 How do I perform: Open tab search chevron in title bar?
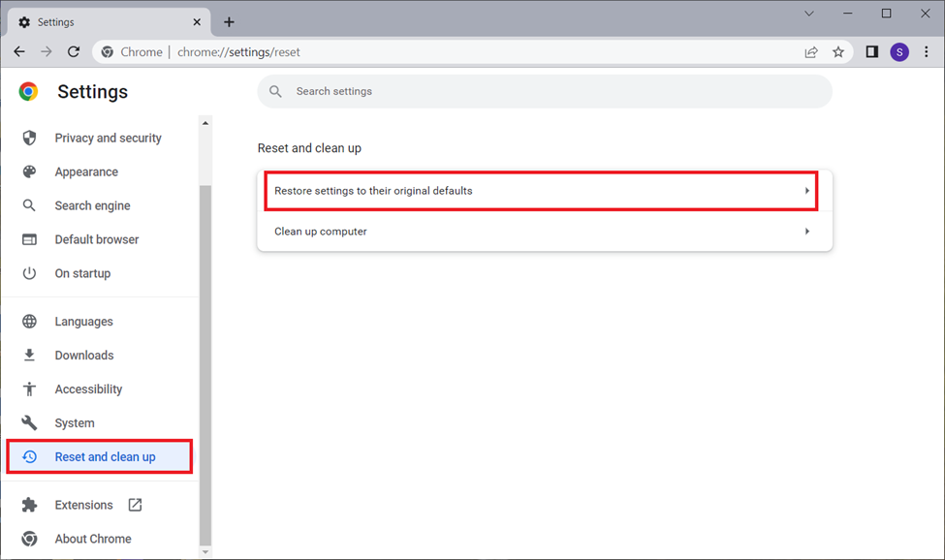click(x=809, y=14)
